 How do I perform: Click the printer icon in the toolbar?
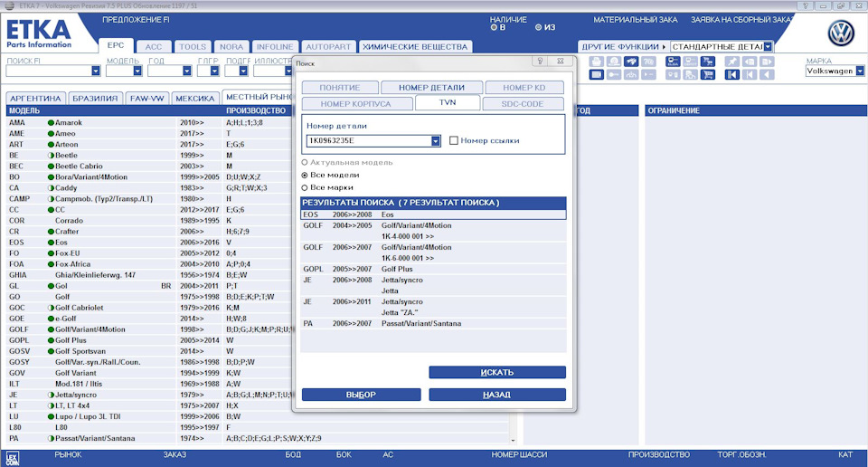[596, 62]
